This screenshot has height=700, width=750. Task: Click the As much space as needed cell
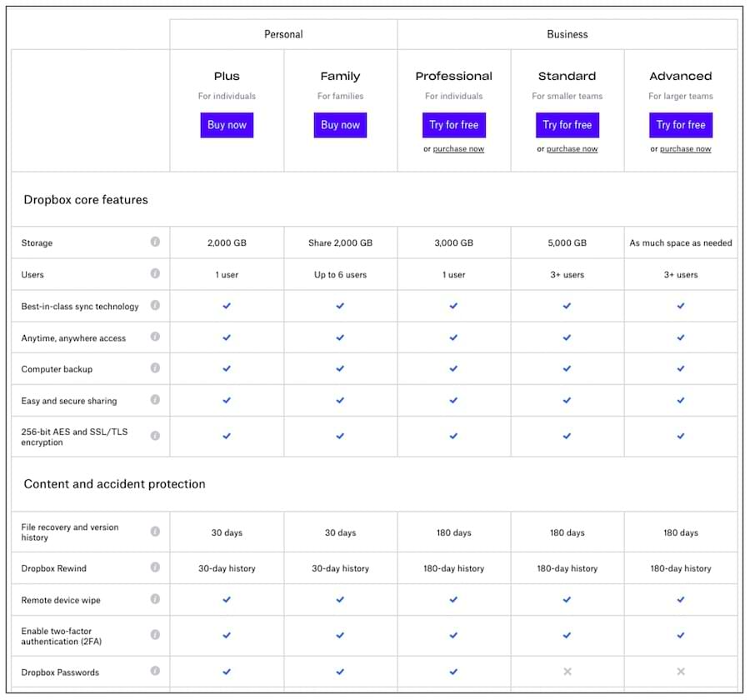coord(681,243)
